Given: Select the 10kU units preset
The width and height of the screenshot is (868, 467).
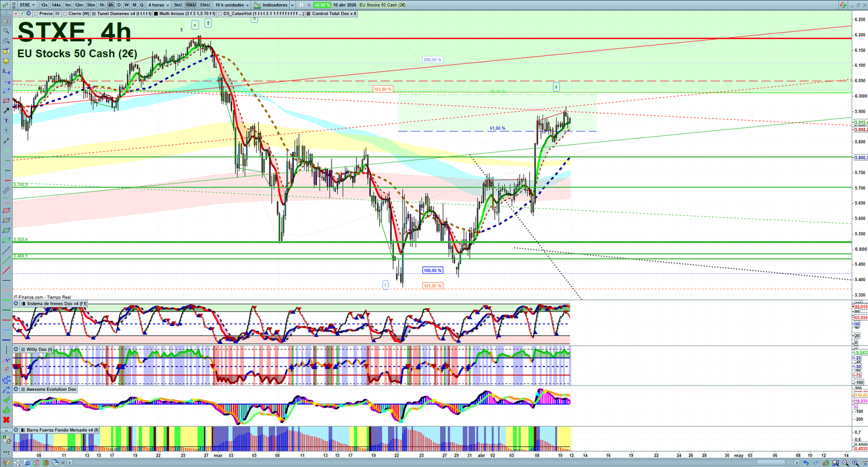Looking at the screenshot, I should 190,5.
